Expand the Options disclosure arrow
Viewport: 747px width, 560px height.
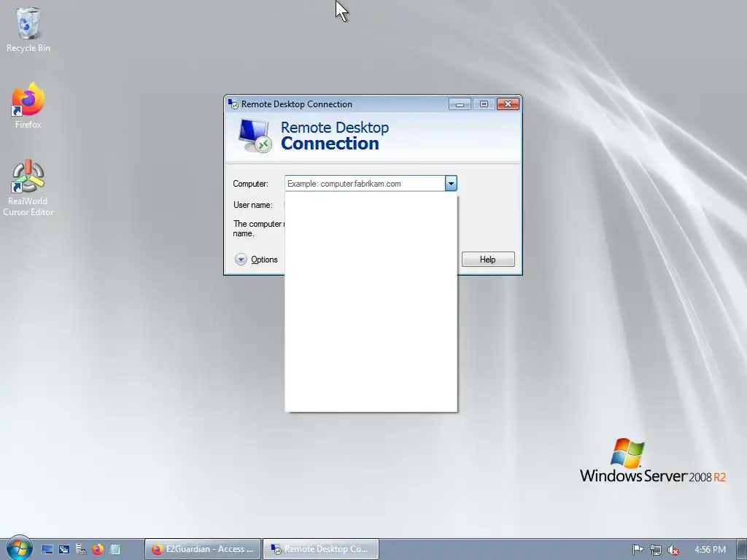click(241, 260)
